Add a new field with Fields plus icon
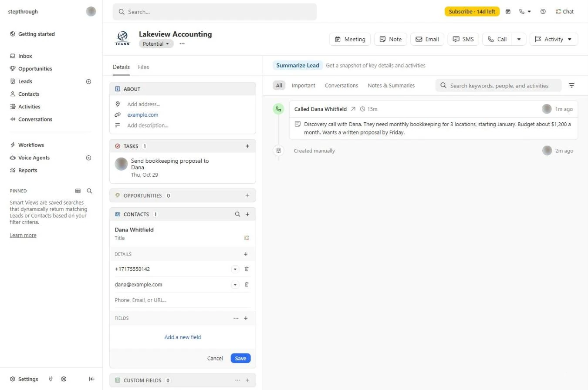 tap(246, 318)
